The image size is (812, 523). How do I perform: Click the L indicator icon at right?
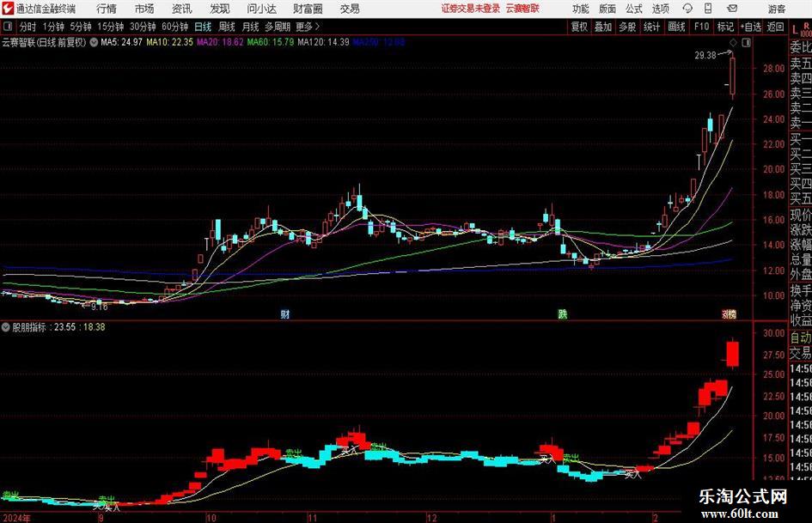pyautogui.click(x=795, y=31)
